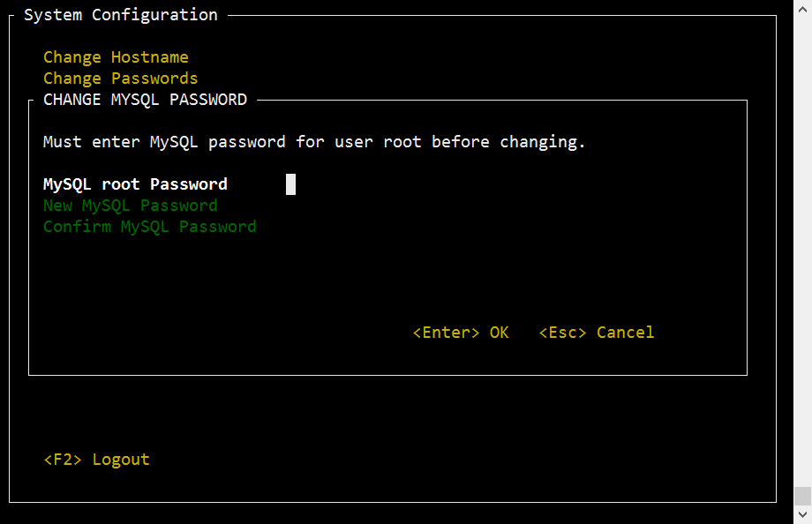Click the <Esc> key hint
Viewport: 812px width, 524px height.
pos(562,333)
